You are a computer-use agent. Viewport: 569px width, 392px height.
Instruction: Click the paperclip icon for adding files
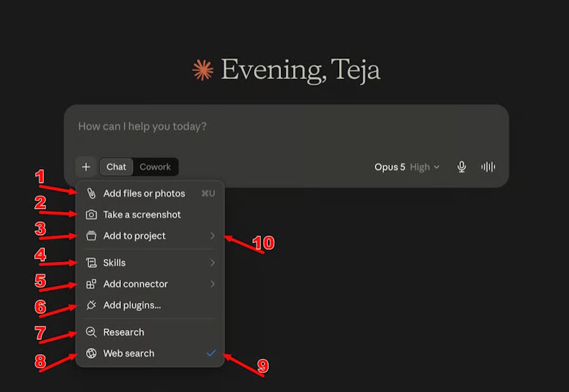pos(91,194)
